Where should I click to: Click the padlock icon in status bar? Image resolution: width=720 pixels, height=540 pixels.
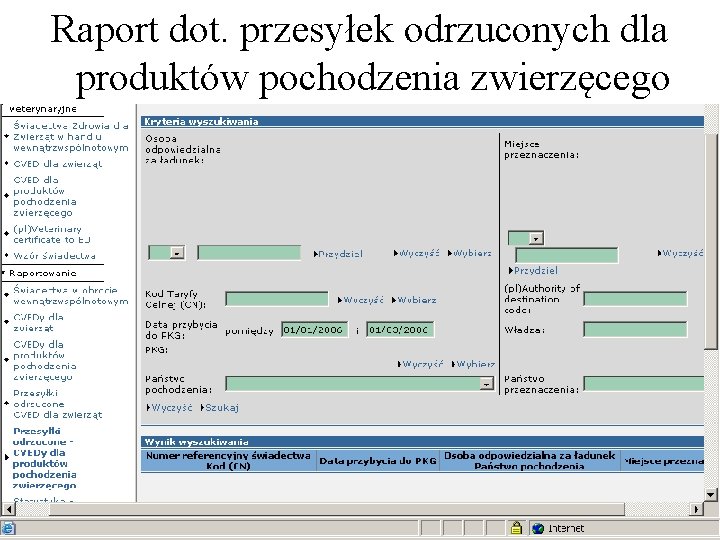(516, 528)
